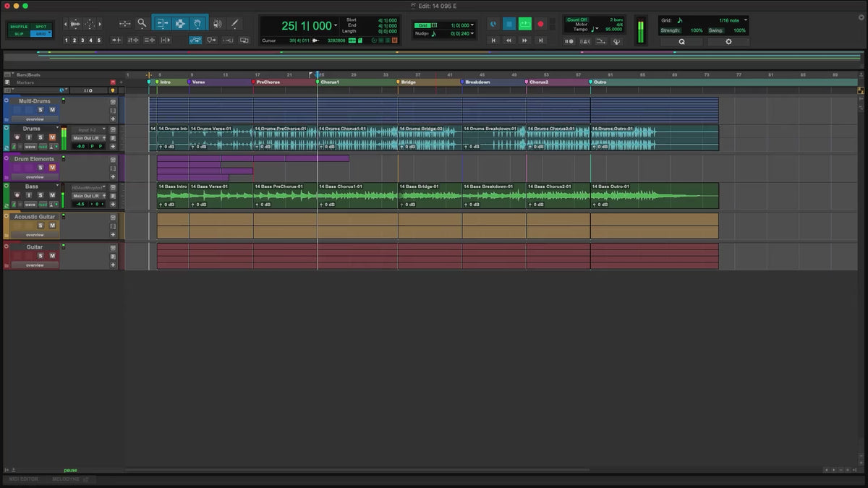Click the Return to Zero transport button
This screenshot has height=488, width=868.
494,40
